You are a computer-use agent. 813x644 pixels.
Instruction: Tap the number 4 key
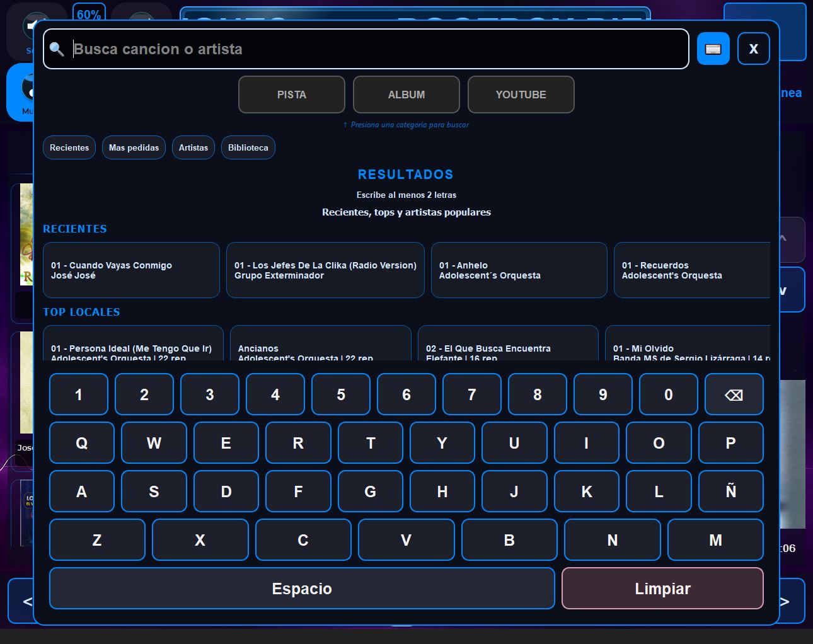tap(275, 394)
